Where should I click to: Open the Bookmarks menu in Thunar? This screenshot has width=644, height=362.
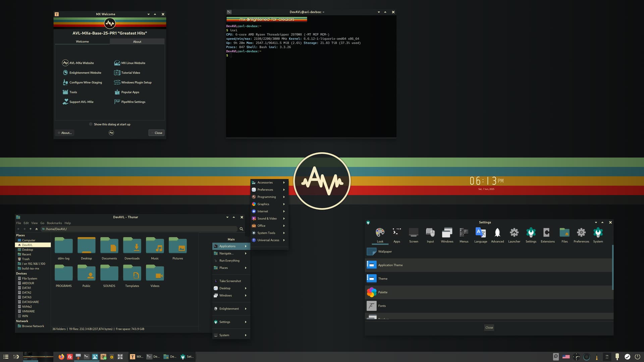coord(54,223)
